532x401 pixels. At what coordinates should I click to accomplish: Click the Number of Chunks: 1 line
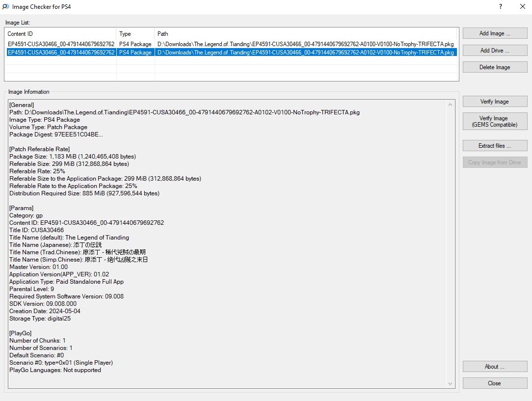[x=37, y=340]
